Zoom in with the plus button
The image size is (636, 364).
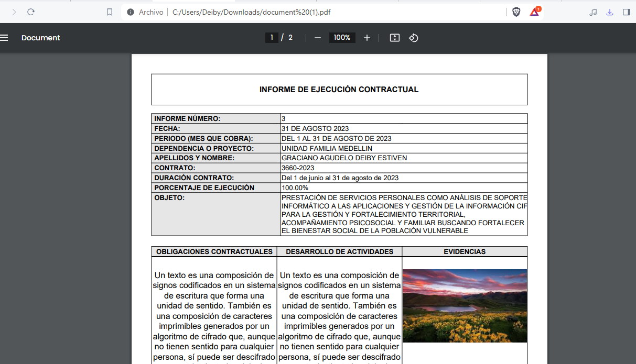[x=367, y=38]
